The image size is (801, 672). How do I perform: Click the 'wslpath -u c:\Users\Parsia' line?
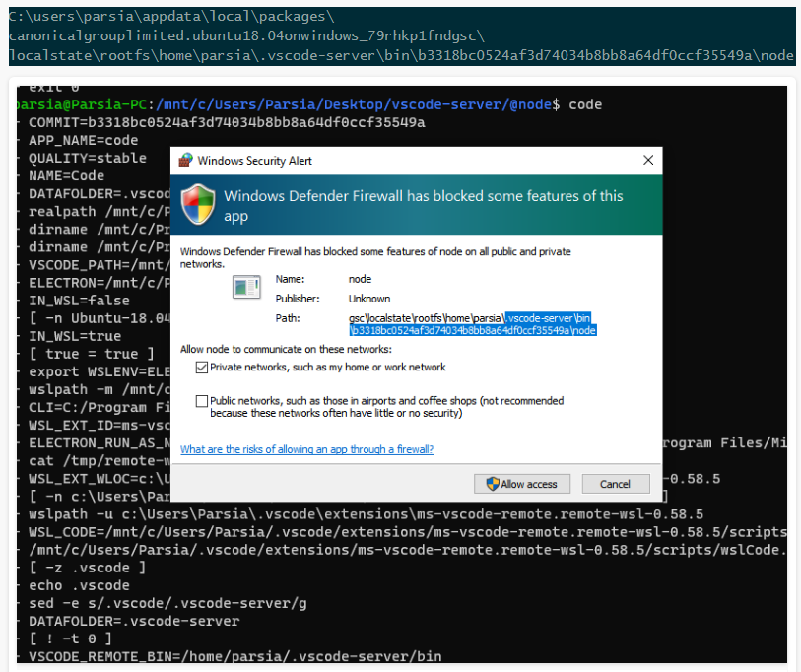pyautogui.click(x=366, y=514)
